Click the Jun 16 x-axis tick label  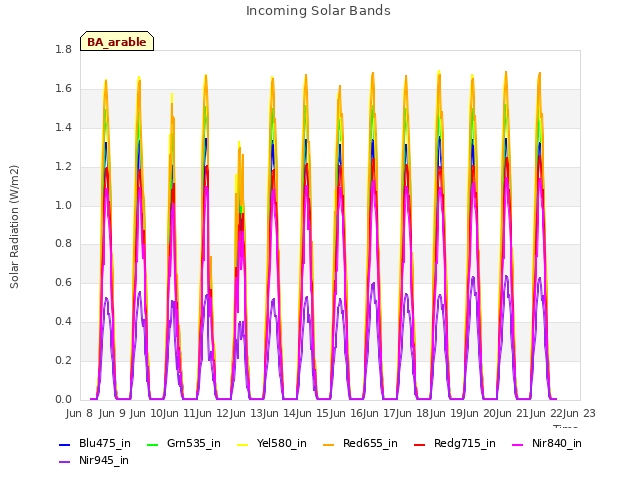(345, 413)
